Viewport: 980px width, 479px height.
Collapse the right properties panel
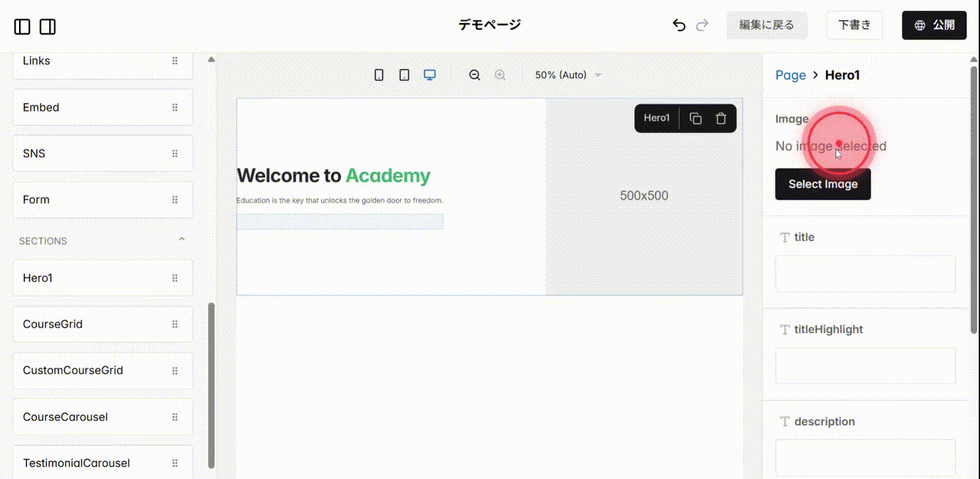[x=48, y=25]
